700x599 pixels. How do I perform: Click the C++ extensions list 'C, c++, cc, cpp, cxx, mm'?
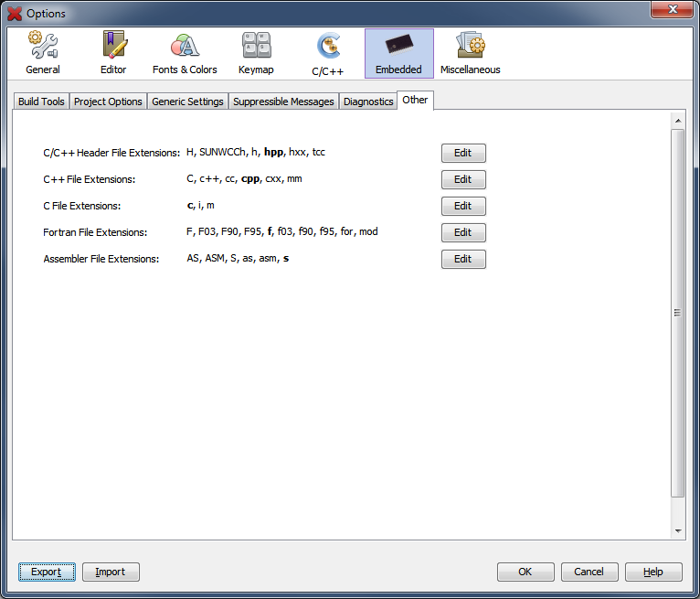click(244, 179)
